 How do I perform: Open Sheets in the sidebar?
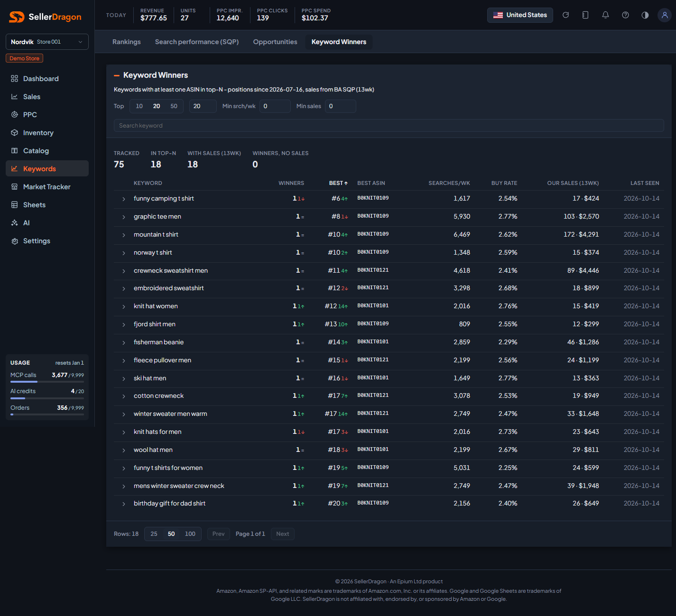tap(47, 205)
